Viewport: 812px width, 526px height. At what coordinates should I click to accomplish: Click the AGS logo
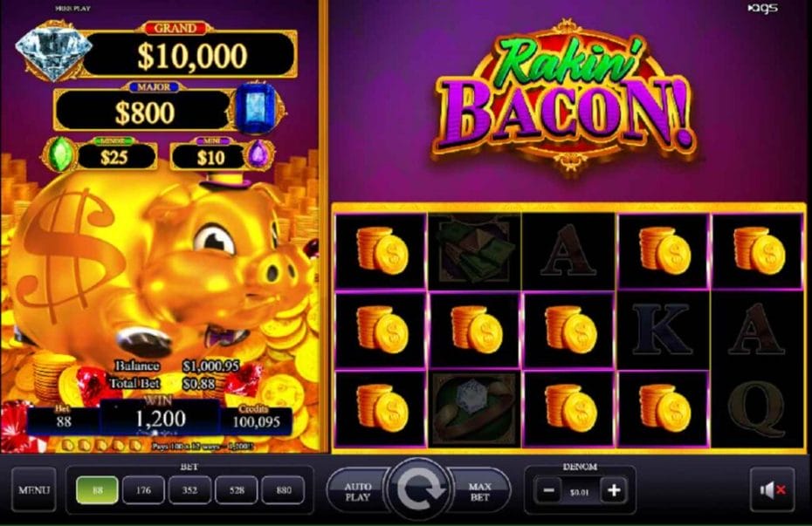click(763, 8)
